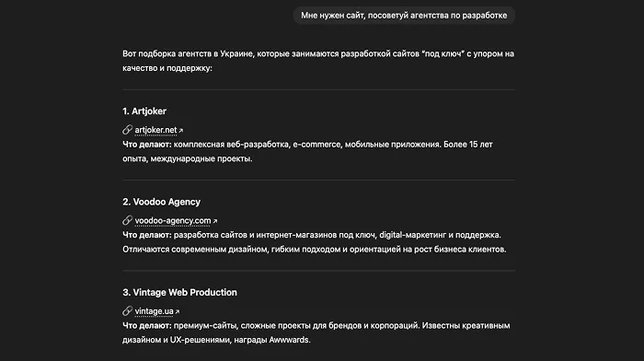
Task: Click the Voodoo description mentioning digital-маркетинг
Action: click(315, 242)
